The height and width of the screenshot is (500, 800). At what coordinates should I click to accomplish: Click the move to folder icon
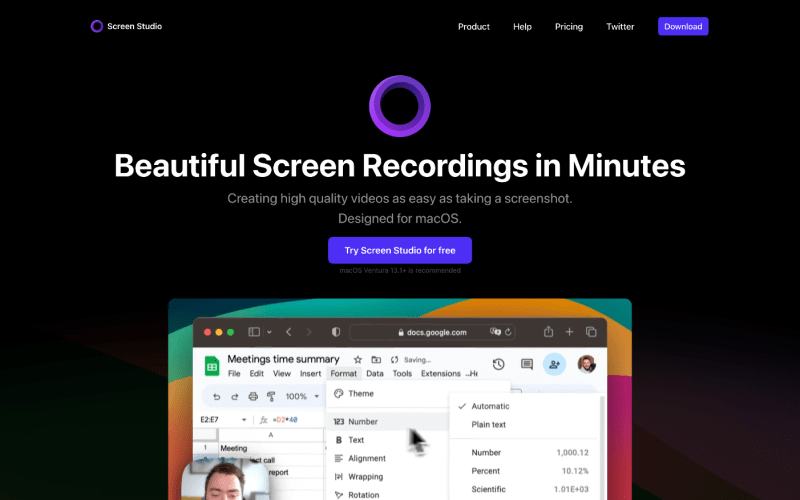pyautogui.click(x=376, y=360)
